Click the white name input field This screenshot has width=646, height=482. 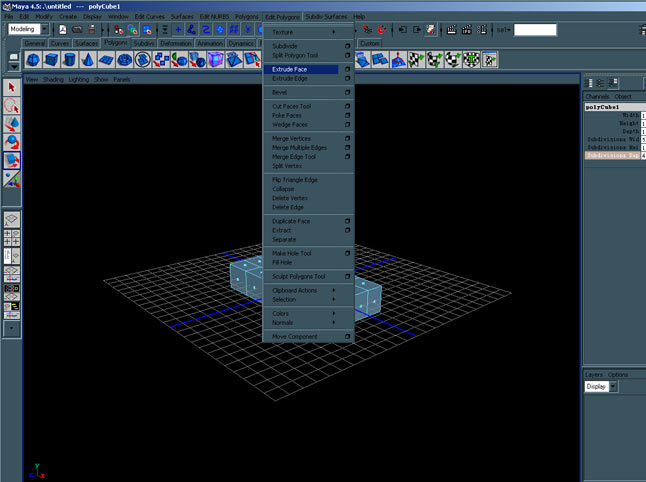pos(535,30)
